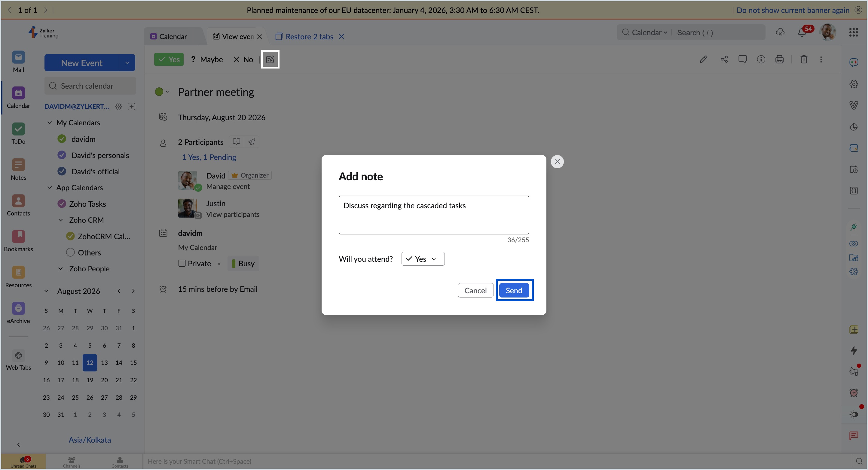This screenshot has width=868, height=470.
Task: Click the pencil edit event icon
Action: [703, 60]
